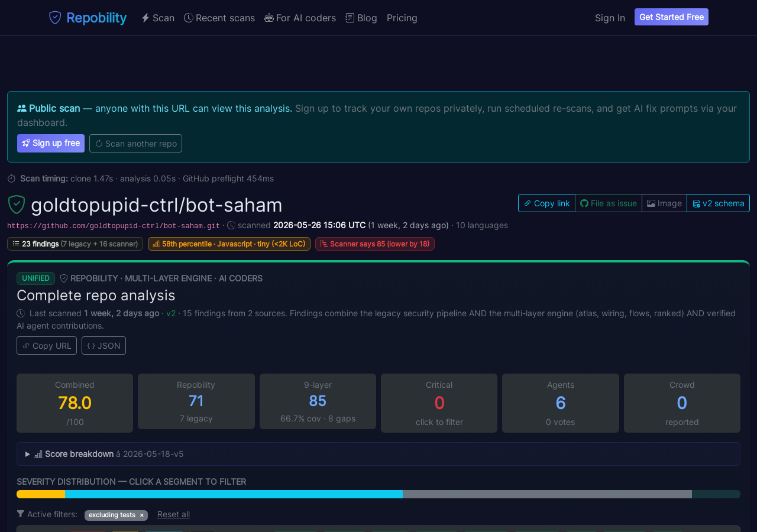Viewport: 757px width, 532px height.
Task: Click the UNIFIED badge
Action: pos(35,278)
